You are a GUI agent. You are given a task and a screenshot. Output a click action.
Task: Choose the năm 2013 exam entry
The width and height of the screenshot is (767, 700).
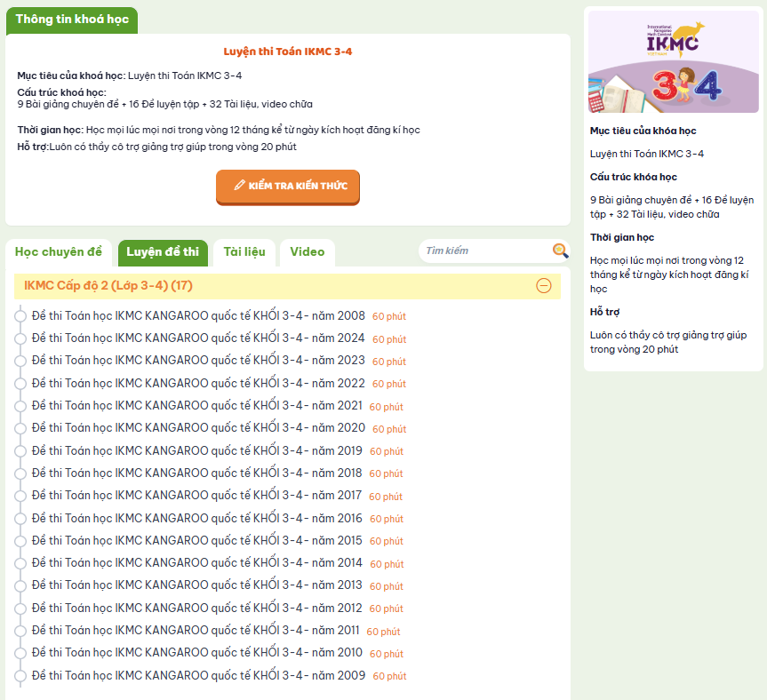[x=197, y=585]
